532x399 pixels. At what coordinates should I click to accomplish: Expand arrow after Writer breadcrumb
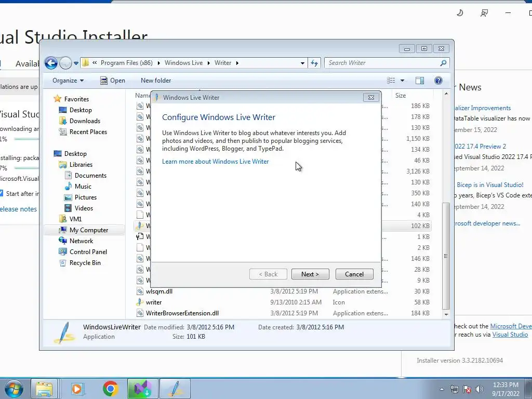(237, 63)
